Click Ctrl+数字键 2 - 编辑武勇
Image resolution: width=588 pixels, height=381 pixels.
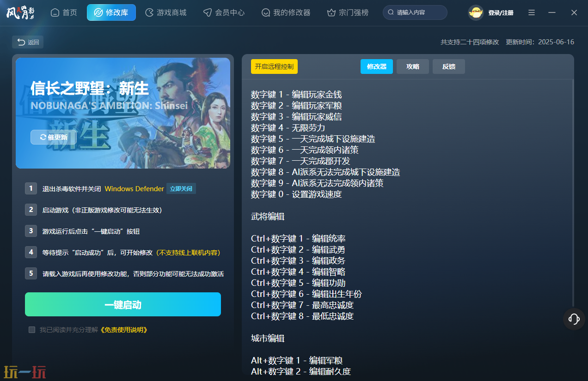pos(298,250)
